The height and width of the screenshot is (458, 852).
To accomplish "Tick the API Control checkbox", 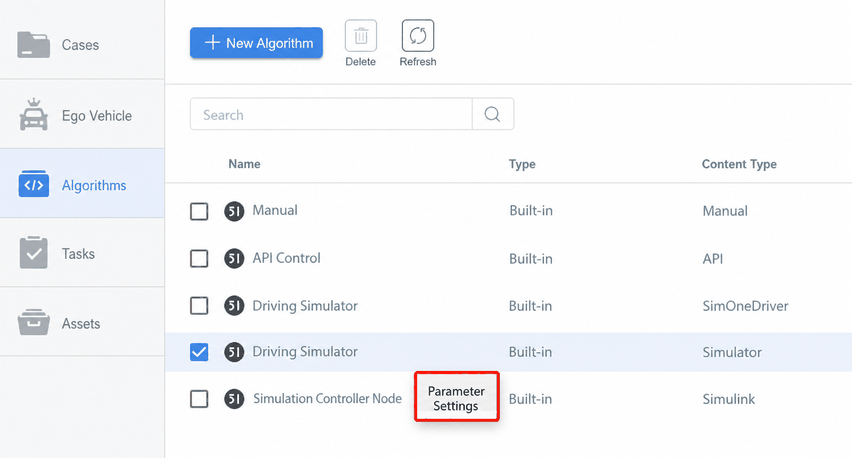I will (x=199, y=259).
